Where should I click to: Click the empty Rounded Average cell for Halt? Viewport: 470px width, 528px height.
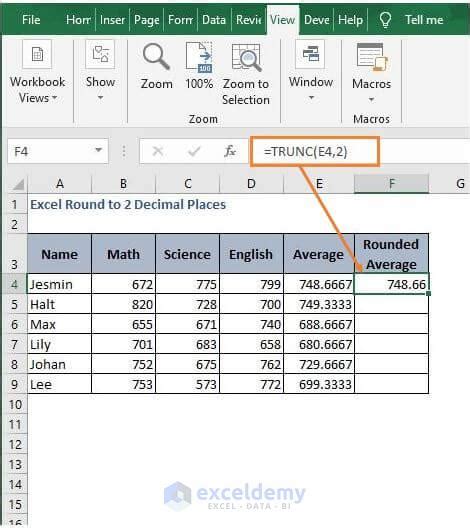[x=392, y=304]
